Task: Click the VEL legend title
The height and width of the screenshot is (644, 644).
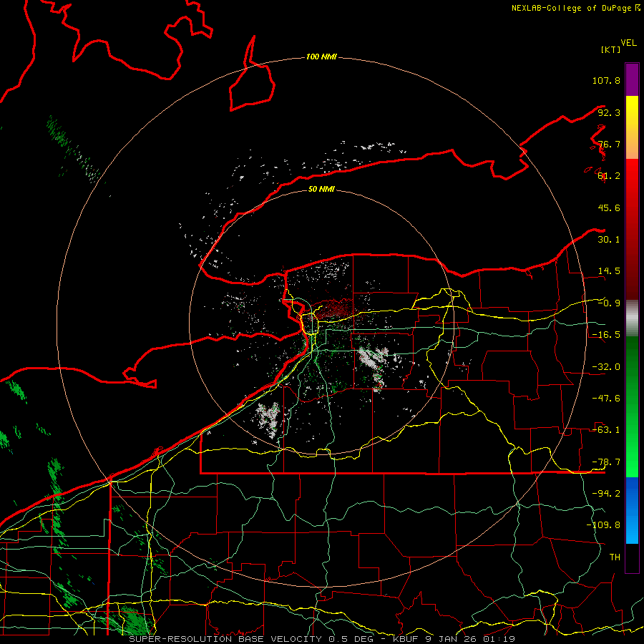Action: [x=628, y=43]
